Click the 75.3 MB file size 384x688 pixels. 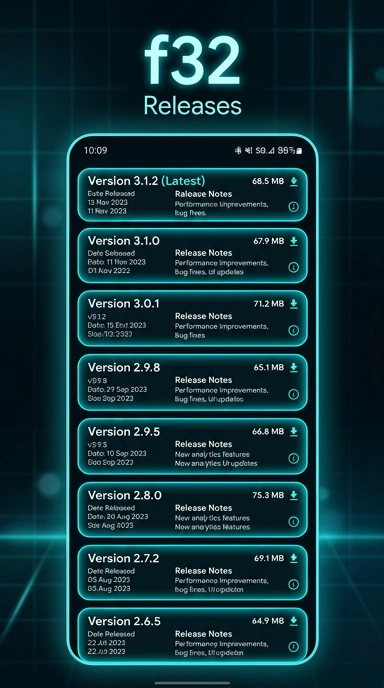click(268, 495)
